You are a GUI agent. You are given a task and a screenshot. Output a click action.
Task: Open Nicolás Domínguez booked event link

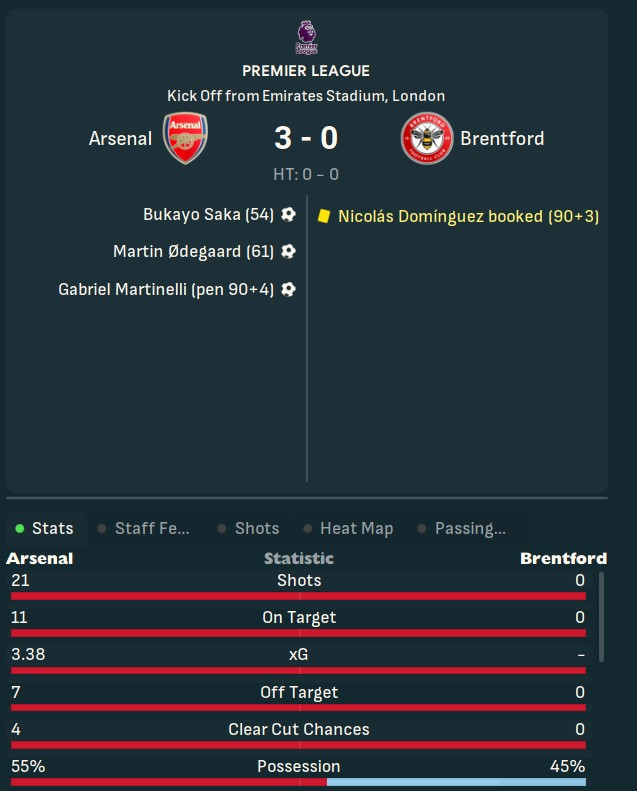click(469, 216)
